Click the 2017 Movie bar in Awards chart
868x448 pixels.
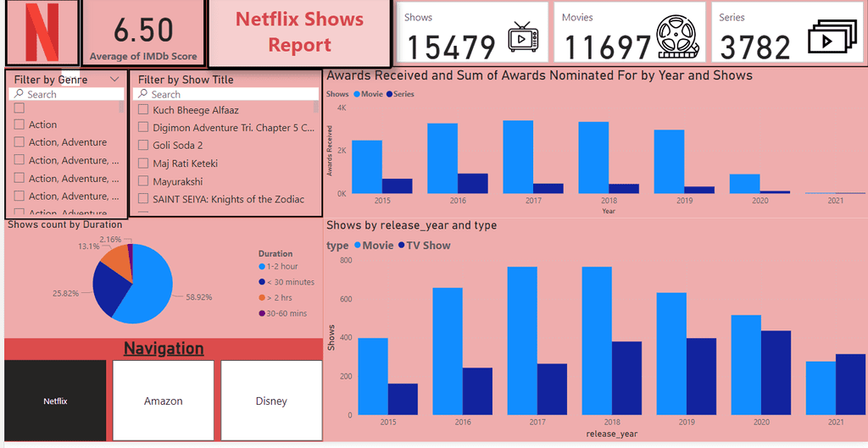click(x=518, y=157)
